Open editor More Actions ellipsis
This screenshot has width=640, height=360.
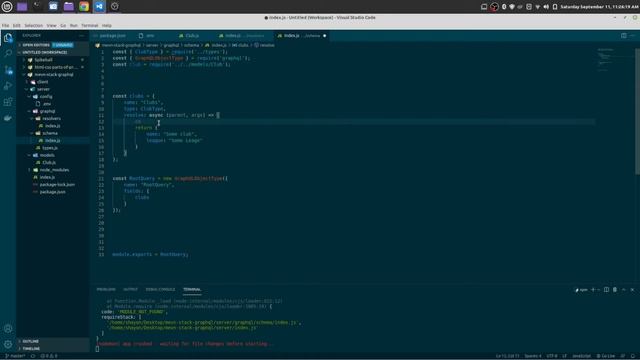[x=633, y=36]
